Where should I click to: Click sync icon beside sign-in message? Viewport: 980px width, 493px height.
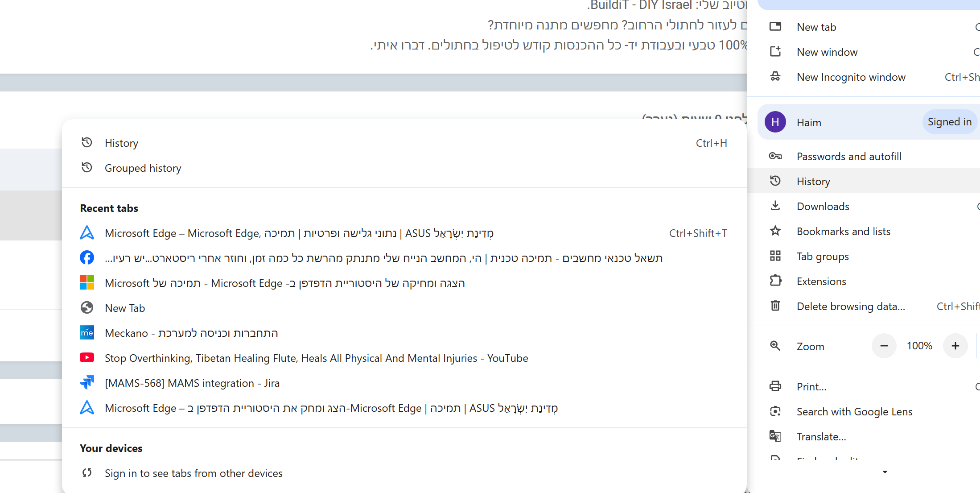coord(87,473)
